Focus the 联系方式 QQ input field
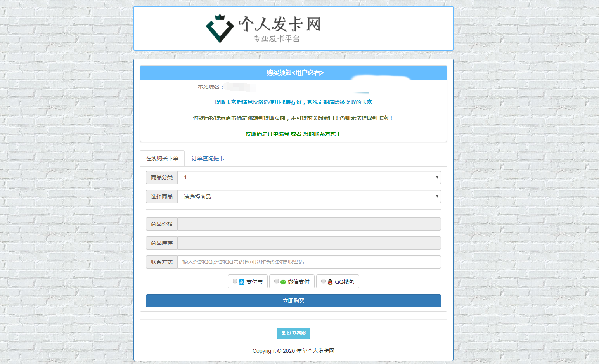The image size is (599, 364). point(309,262)
